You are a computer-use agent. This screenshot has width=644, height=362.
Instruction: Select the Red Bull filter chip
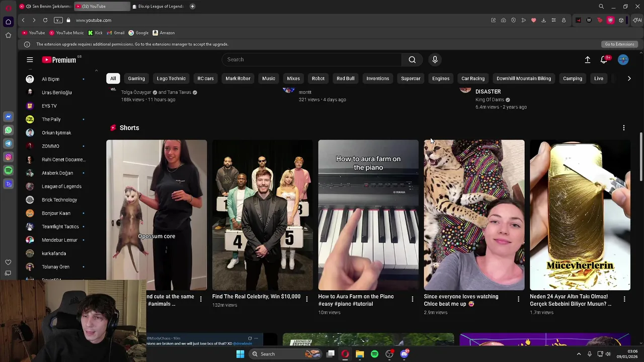pyautogui.click(x=346, y=78)
